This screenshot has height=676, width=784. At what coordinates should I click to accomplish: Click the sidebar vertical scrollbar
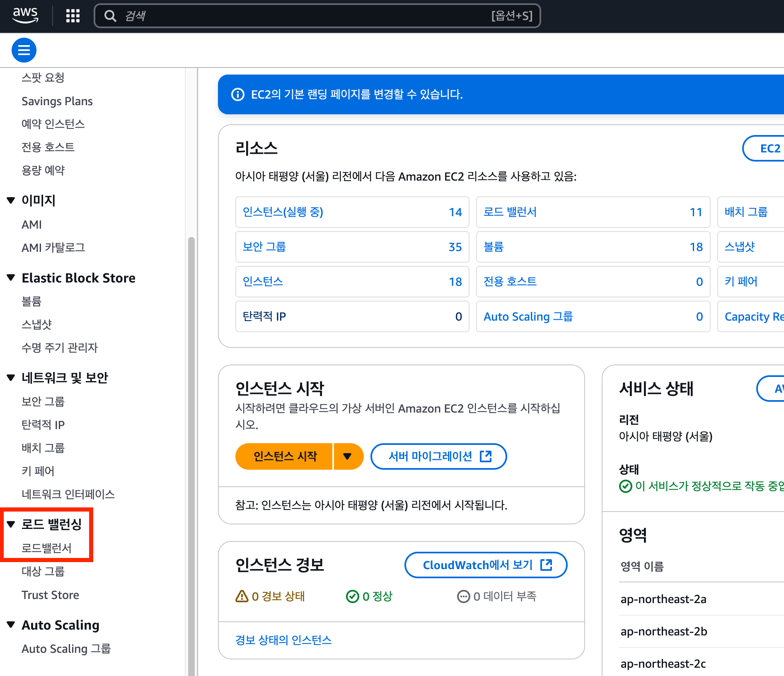click(191, 456)
